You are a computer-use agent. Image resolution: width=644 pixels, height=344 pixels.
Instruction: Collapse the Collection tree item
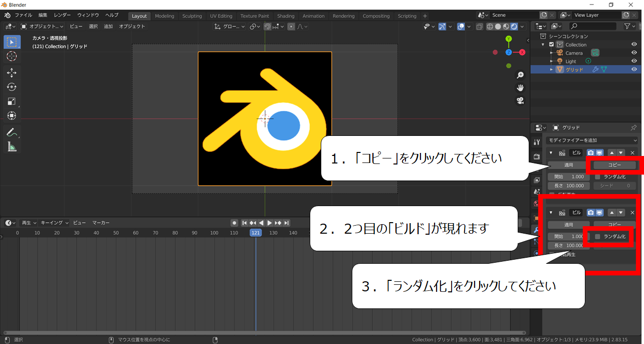point(543,45)
